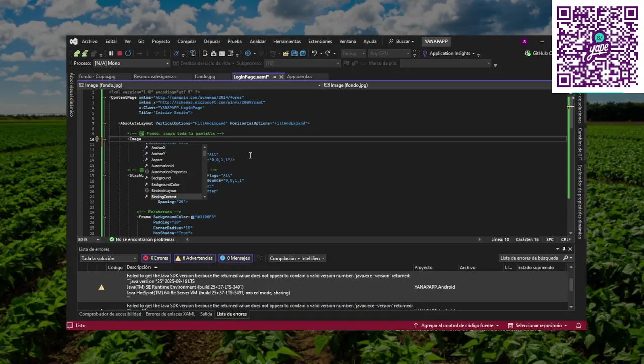Switch to the App.xaml.cs tab
Screen dimensions: 644x364
pyautogui.click(x=300, y=77)
